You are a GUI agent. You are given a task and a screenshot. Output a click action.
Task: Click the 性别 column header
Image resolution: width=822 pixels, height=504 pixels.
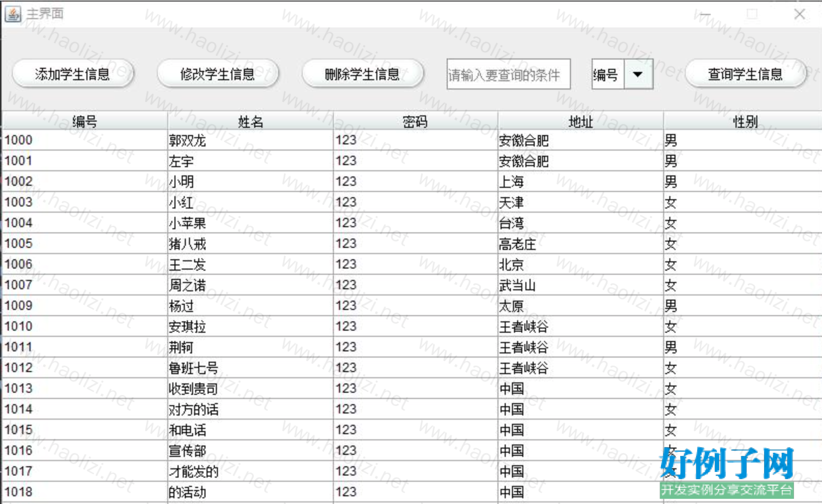(744, 122)
